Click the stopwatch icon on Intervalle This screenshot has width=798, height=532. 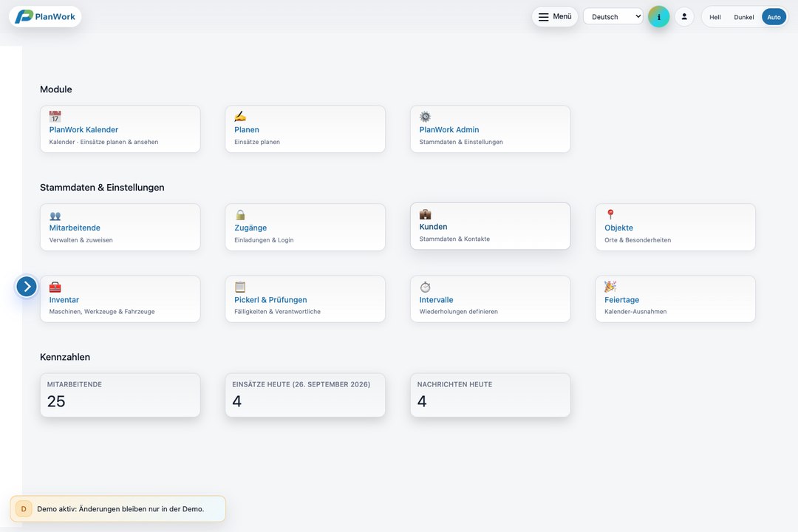tap(425, 287)
